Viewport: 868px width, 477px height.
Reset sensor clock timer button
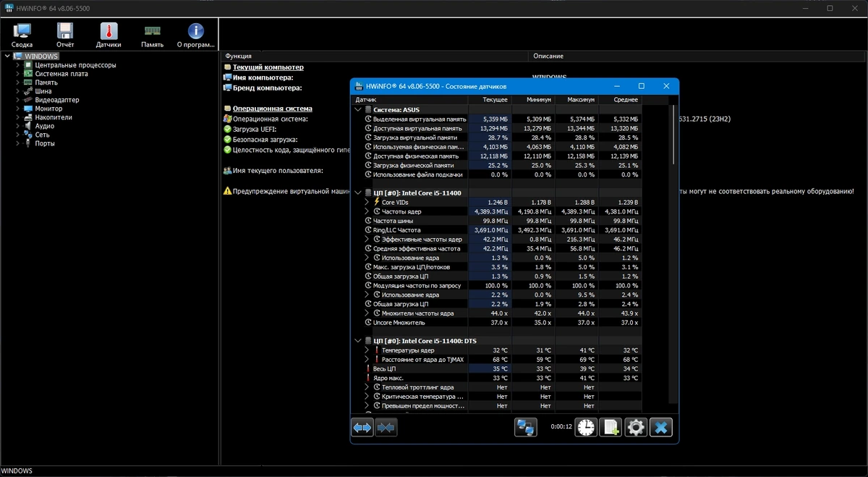(586, 428)
